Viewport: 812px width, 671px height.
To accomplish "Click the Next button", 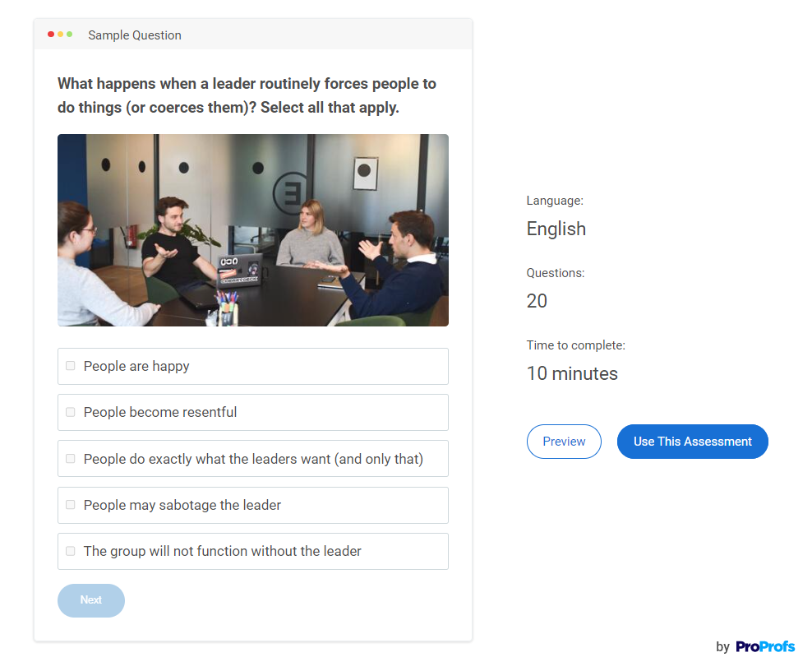I will [x=91, y=600].
